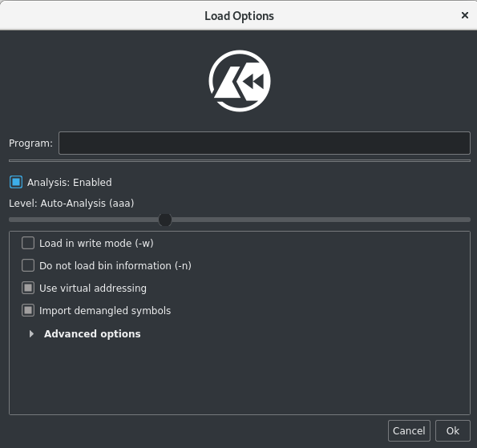
Task: Click the 'Level: Auto-Analysis (aaa)' label
Action: click(71, 204)
